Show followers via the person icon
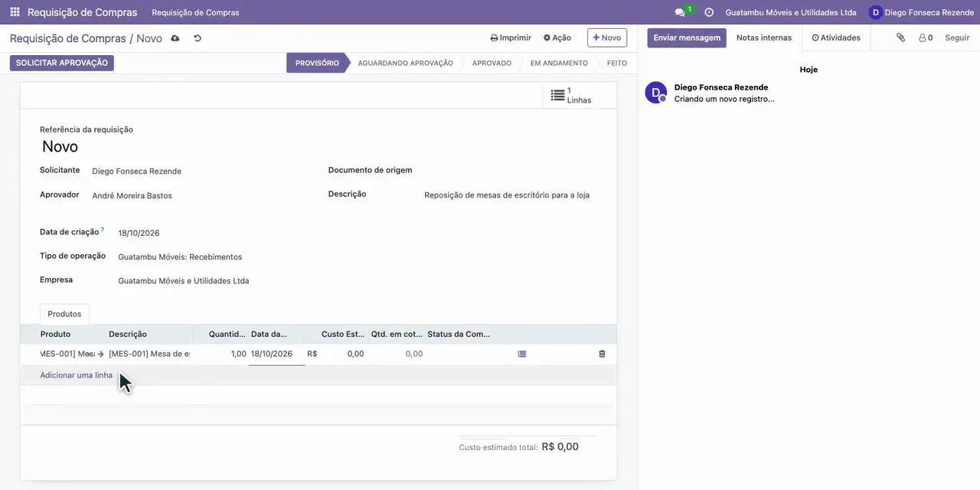This screenshot has width=980, height=490. click(x=926, y=38)
